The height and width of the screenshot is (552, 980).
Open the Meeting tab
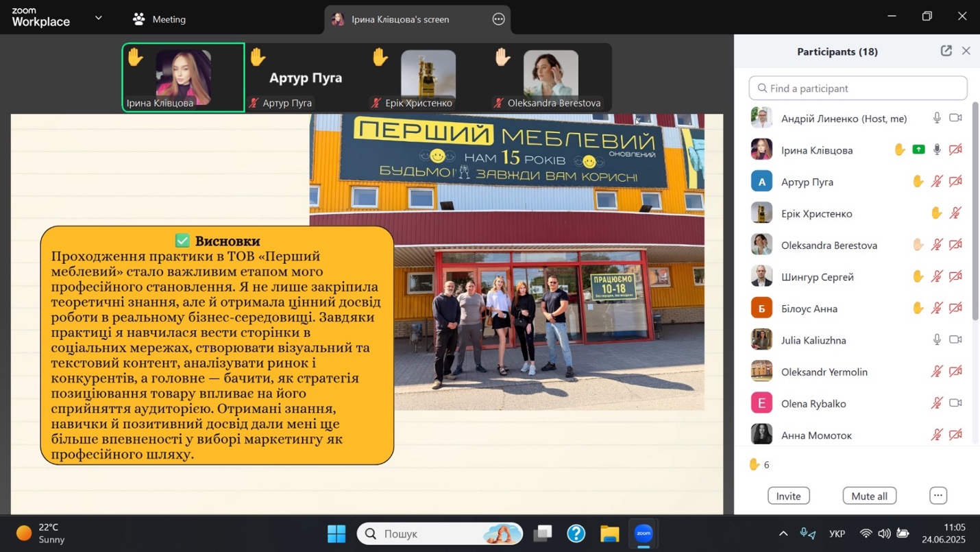click(x=159, y=19)
